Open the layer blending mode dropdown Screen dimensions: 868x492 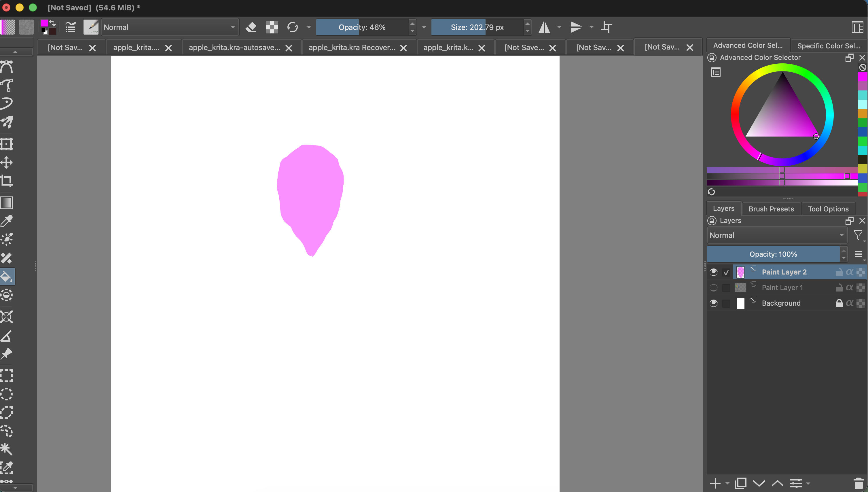click(x=777, y=235)
